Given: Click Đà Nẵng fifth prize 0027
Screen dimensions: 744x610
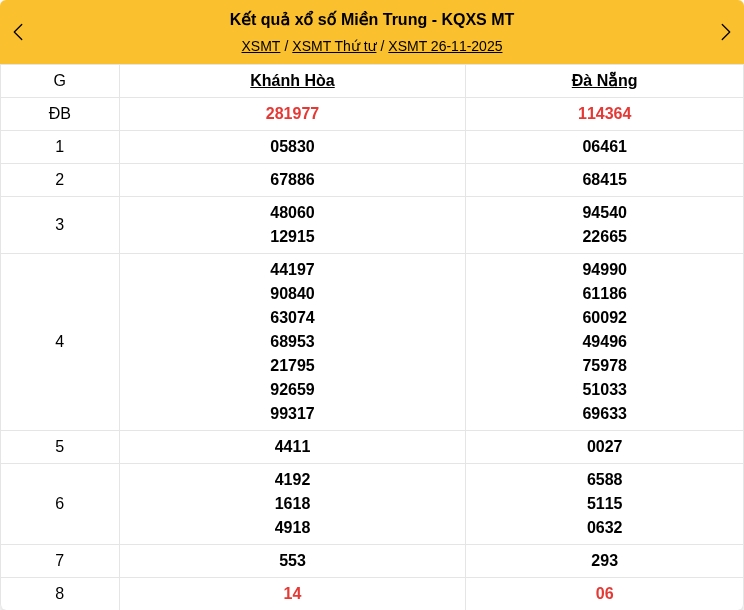Looking at the screenshot, I should pos(604,447).
